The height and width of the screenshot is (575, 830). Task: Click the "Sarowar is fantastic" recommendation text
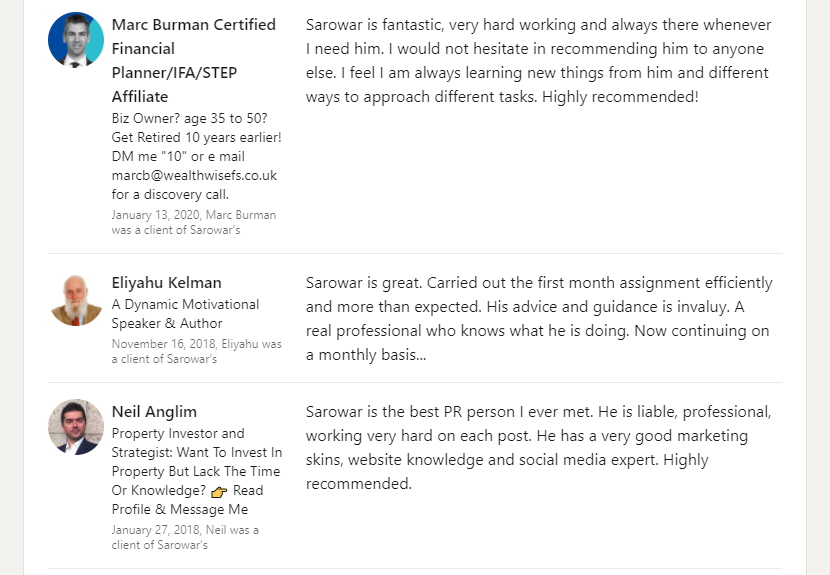pyautogui.click(x=538, y=61)
